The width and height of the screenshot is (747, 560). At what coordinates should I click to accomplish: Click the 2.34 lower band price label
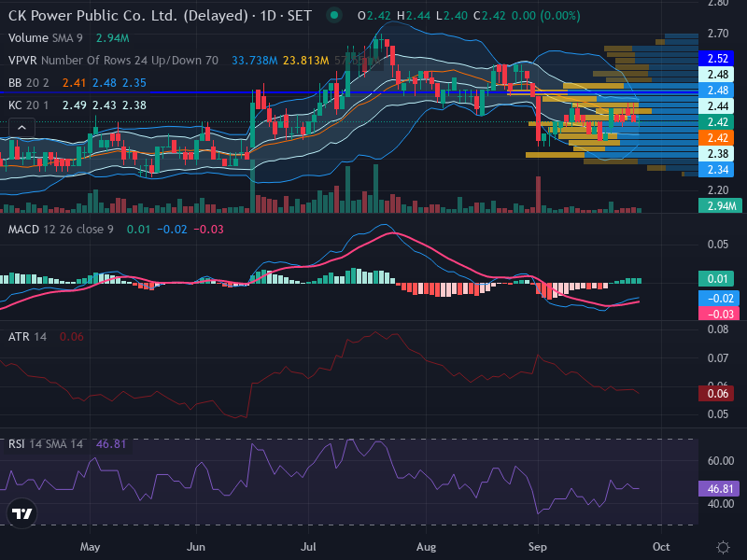pyautogui.click(x=717, y=170)
